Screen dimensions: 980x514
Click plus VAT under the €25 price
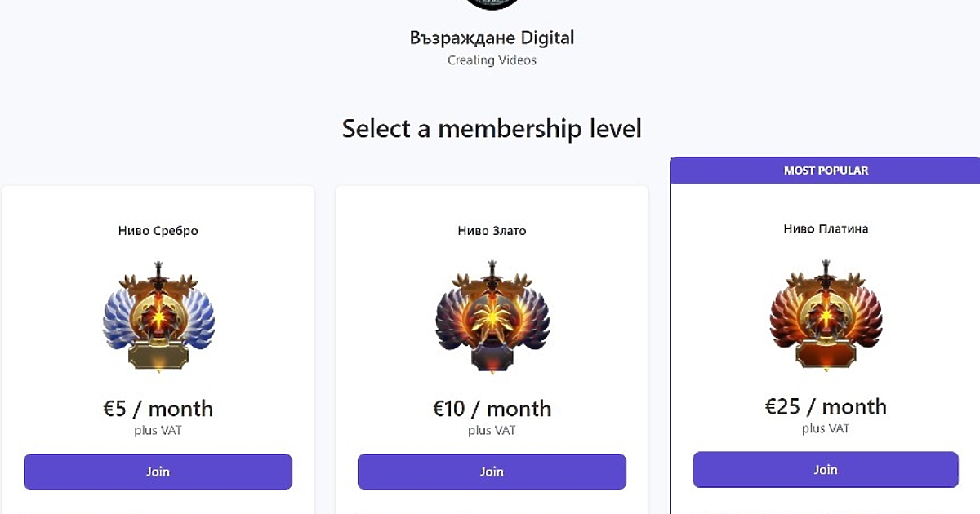pyautogui.click(x=826, y=428)
